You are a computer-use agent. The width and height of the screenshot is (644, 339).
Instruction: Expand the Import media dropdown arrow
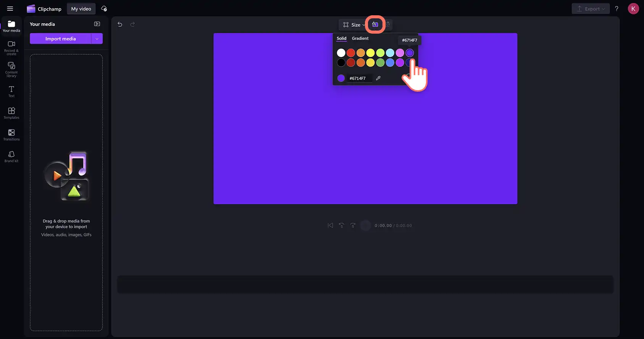tap(97, 39)
